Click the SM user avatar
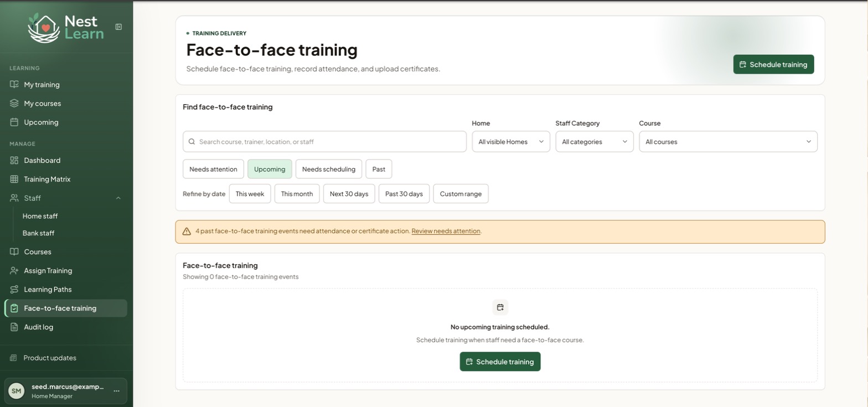Image resolution: width=868 pixels, height=407 pixels. click(17, 391)
